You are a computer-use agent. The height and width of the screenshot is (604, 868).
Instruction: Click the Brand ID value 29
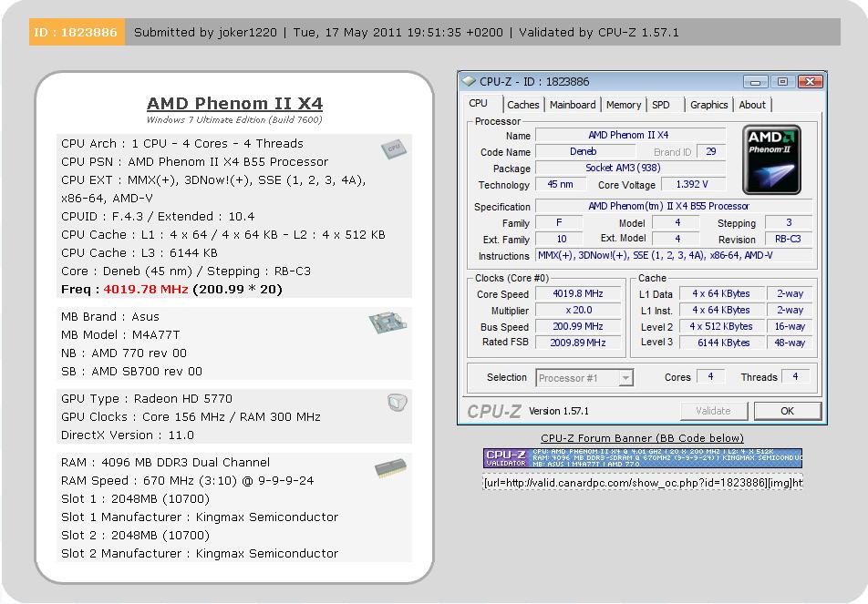click(x=711, y=151)
